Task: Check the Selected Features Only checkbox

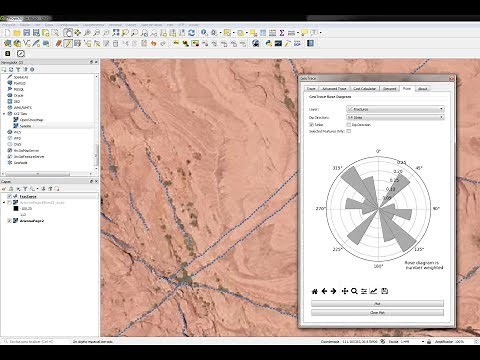Action: pyautogui.click(x=349, y=131)
